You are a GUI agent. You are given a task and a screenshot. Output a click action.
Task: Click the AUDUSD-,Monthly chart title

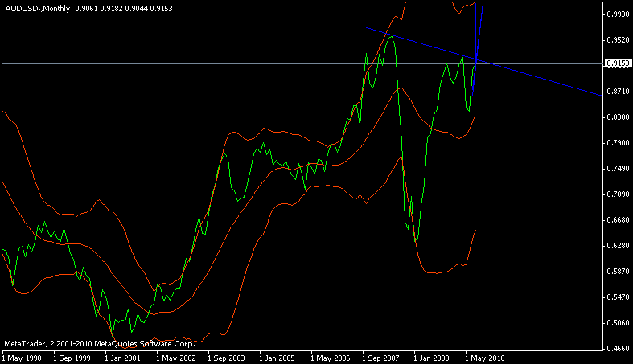pyautogui.click(x=37, y=9)
